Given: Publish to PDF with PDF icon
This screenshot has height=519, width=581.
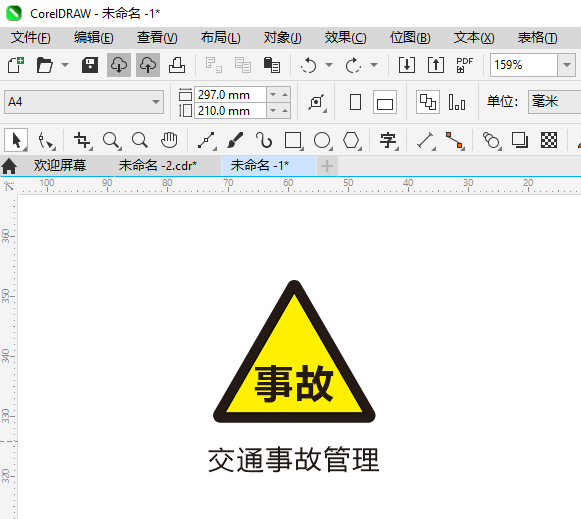Looking at the screenshot, I should pyautogui.click(x=465, y=65).
